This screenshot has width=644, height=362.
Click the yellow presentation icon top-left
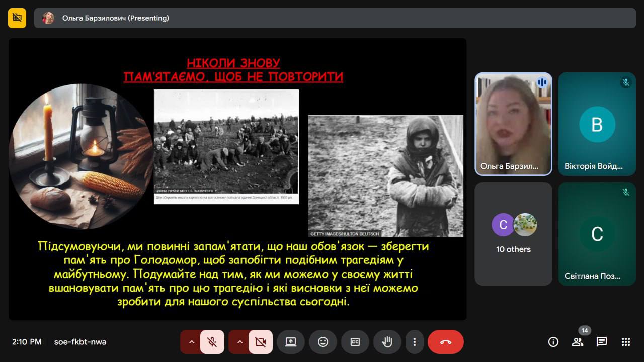click(x=17, y=18)
